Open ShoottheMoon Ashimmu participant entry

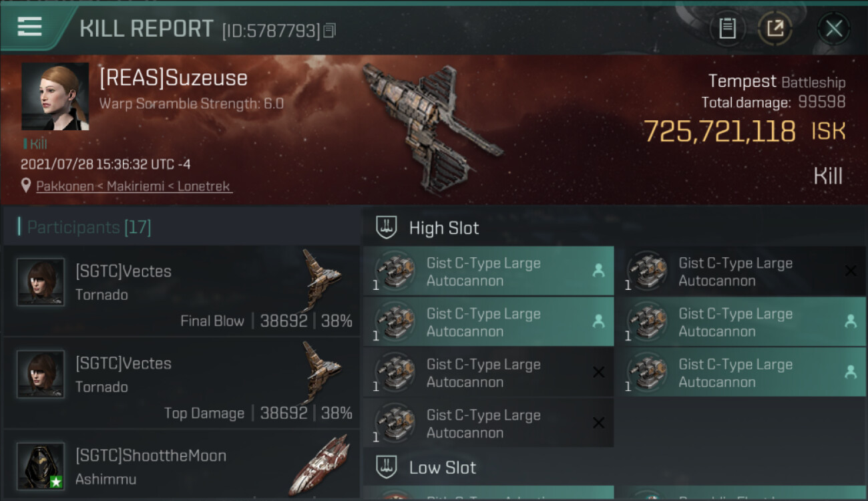(x=180, y=466)
